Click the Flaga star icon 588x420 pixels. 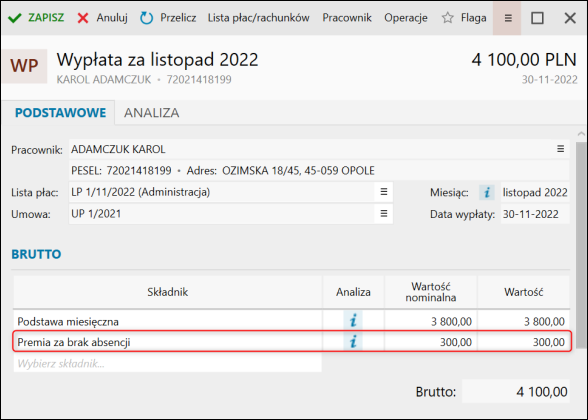click(447, 18)
